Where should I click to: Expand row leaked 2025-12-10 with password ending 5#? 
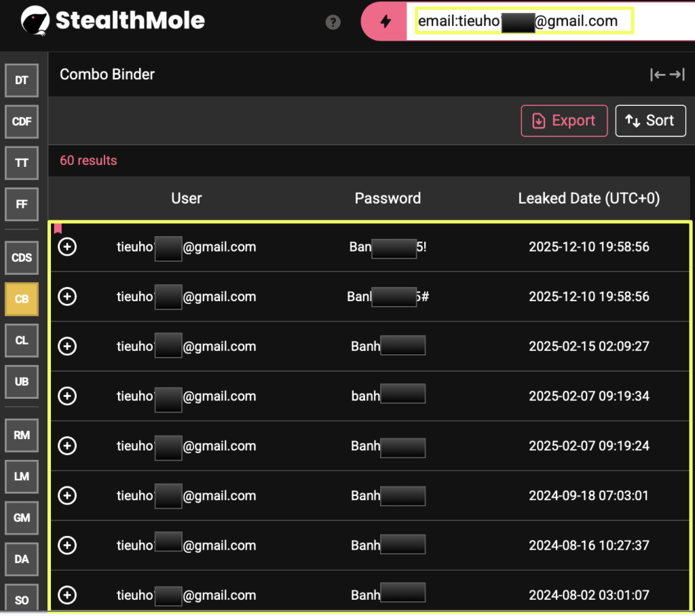point(67,296)
